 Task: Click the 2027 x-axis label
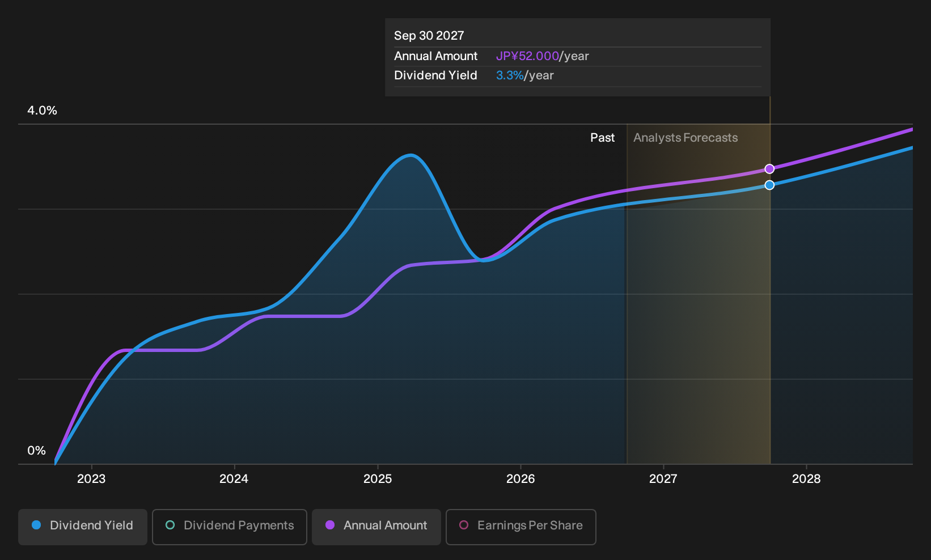[663, 479]
